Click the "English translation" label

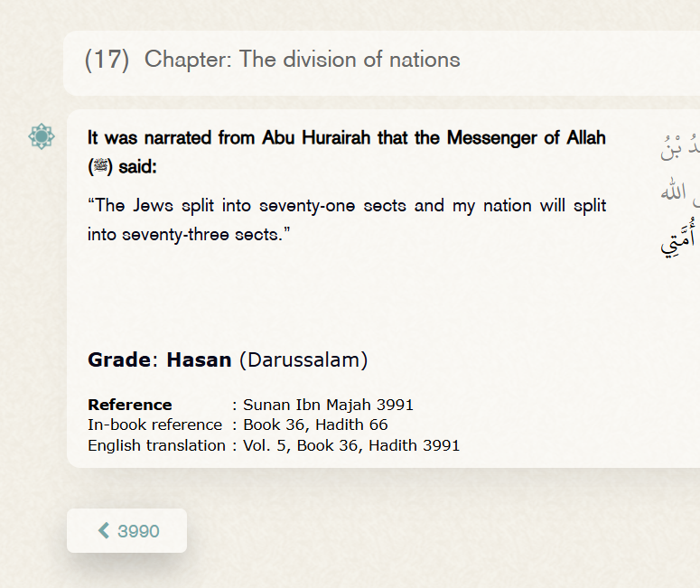pyautogui.click(x=156, y=445)
